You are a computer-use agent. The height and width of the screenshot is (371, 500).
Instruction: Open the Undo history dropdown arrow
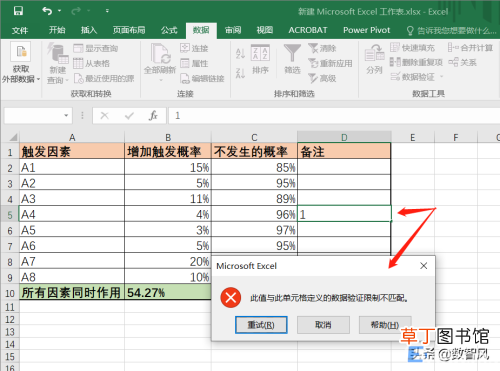tap(59, 11)
